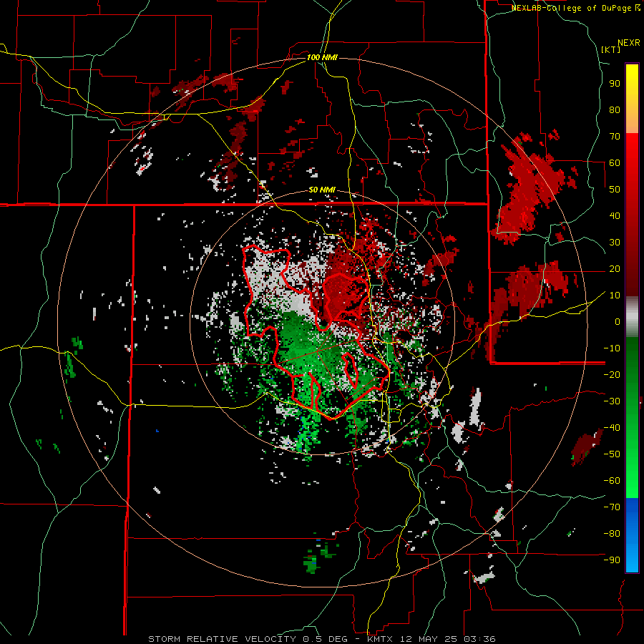The width and height of the screenshot is (644, 644).
Task: Click the 50 value on velocity scale
Action: pyautogui.click(x=615, y=190)
